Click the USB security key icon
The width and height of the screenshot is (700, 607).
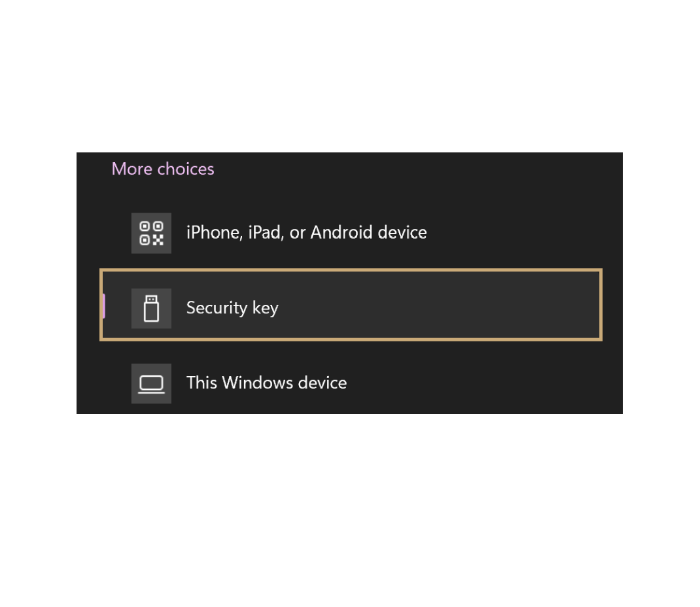click(x=151, y=308)
